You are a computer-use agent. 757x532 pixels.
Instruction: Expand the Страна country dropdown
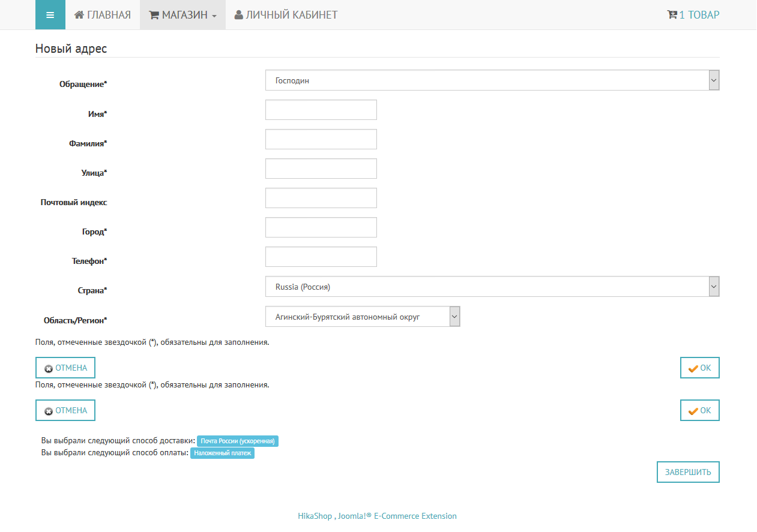pos(492,287)
